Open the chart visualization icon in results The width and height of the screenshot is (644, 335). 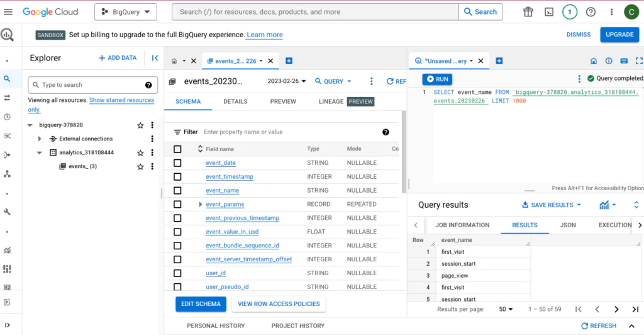click(604, 205)
